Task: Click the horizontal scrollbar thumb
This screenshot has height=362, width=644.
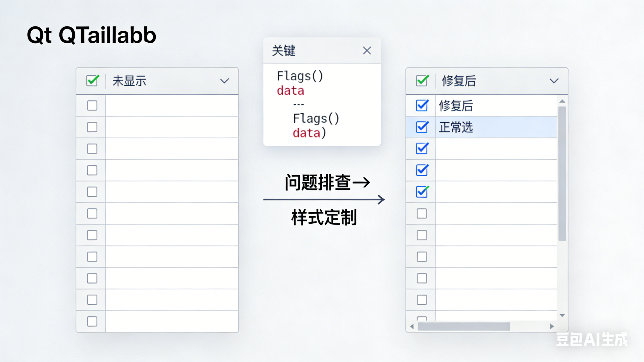Action: pyautogui.click(x=464, y=326)
